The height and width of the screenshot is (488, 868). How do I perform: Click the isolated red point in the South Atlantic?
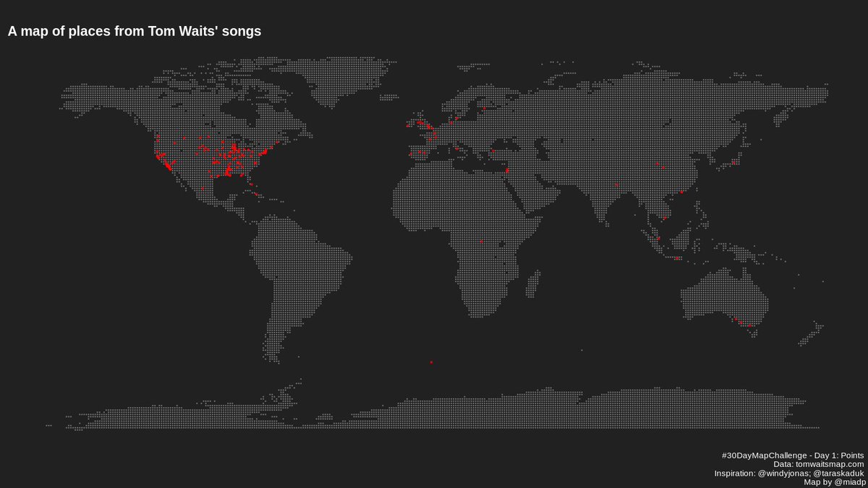pyautogui.click(x=430, y=362)
